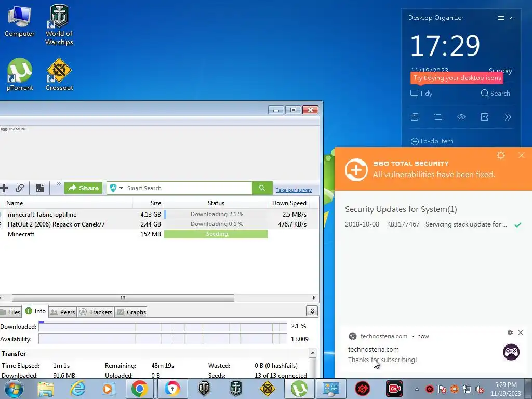This screenshot has height=399, width=532.
Task: Sort torrents by Status column header
Action: click(216, 203)
